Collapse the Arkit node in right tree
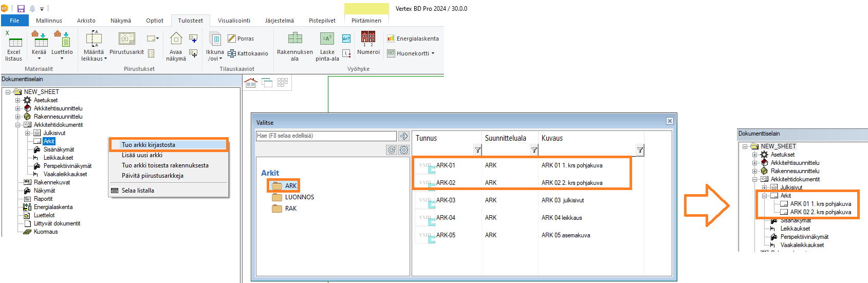This screenshot has height=283, width=868. pyautogui.click(x=764, y=196)
